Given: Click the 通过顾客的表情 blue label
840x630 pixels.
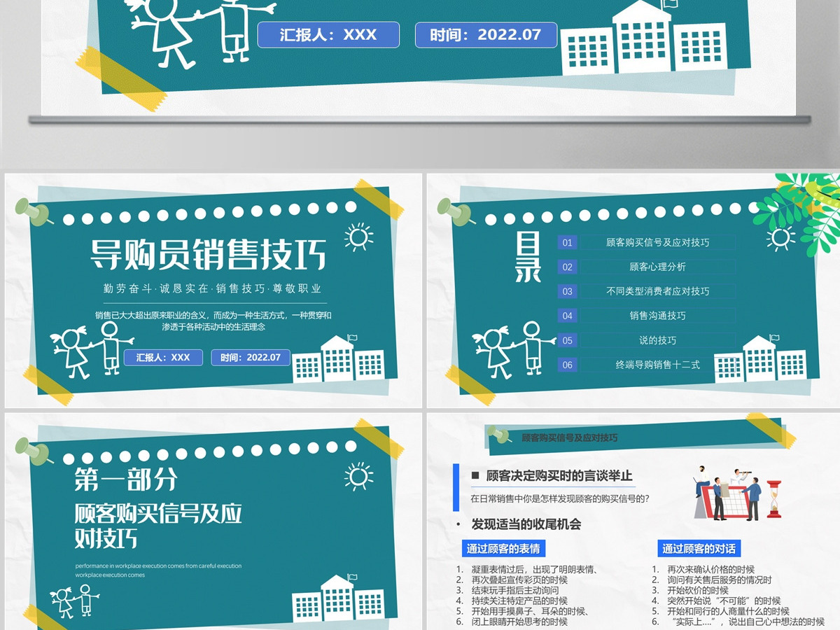Looking at the screenshot, I should pos(503,549).
